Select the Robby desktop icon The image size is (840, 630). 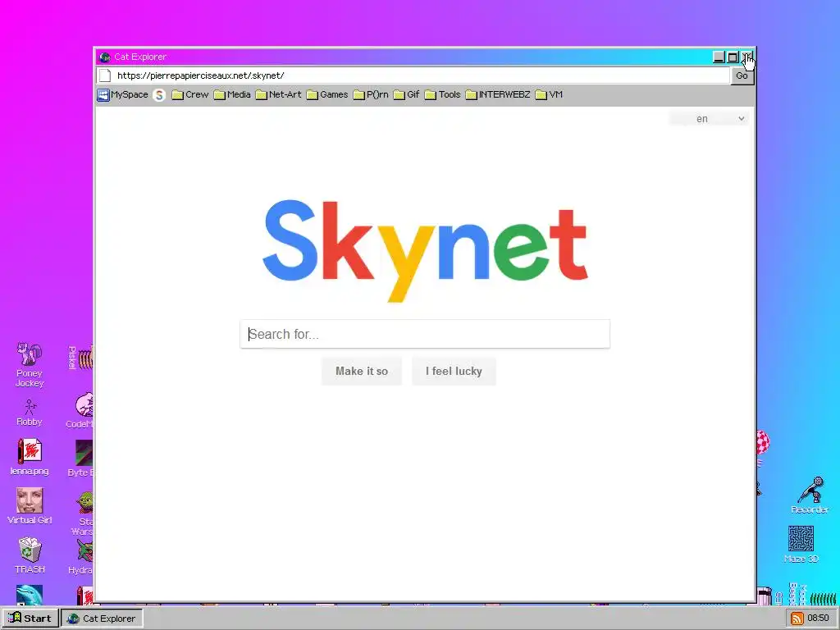tap(30, 413)
